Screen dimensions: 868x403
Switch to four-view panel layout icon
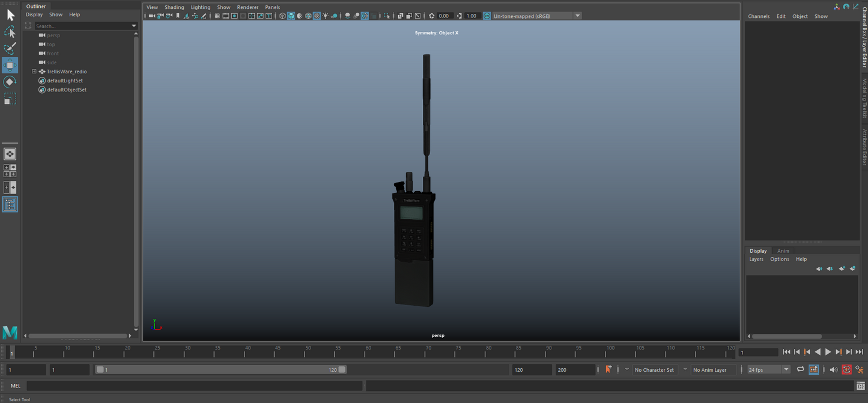coord(10,171)
